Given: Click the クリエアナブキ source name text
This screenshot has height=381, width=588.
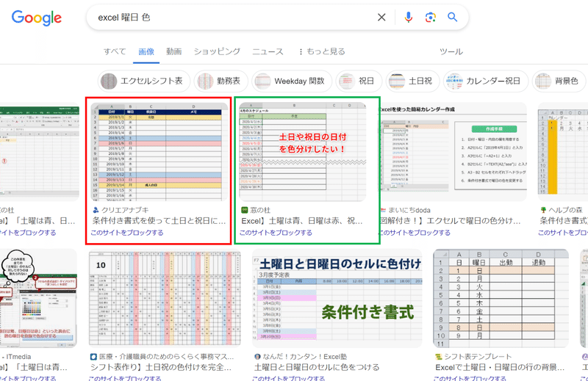Looking at the screenshot, I should click(125, 210).
